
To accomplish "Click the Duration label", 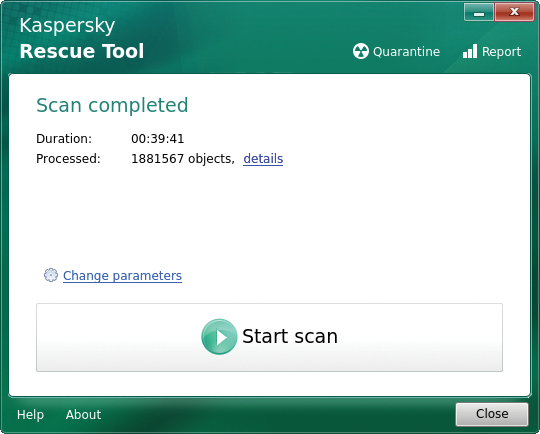I will pyautogui.click(x=64, y=139).
